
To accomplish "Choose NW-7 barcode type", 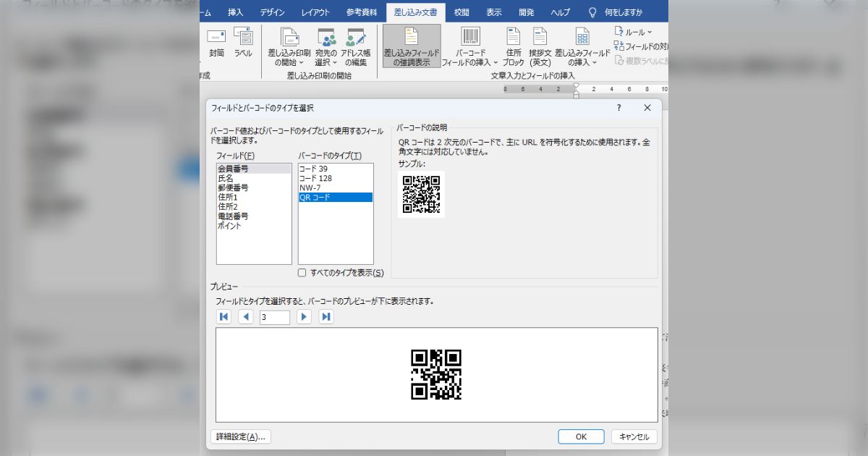I will 336,187.
